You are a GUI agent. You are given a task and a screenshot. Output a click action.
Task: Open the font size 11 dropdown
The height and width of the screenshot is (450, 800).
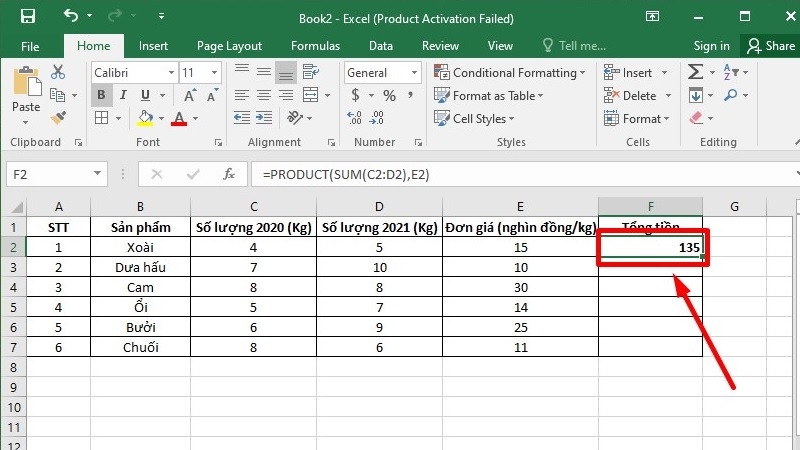pos(214,72)
